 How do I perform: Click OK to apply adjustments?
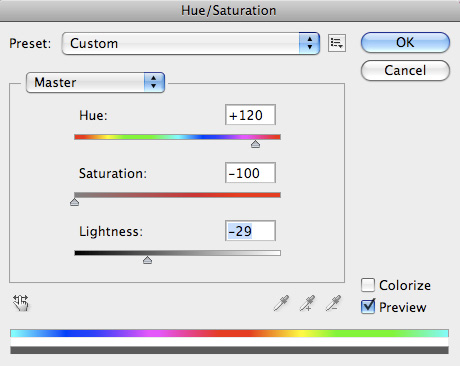click(405, 42)
